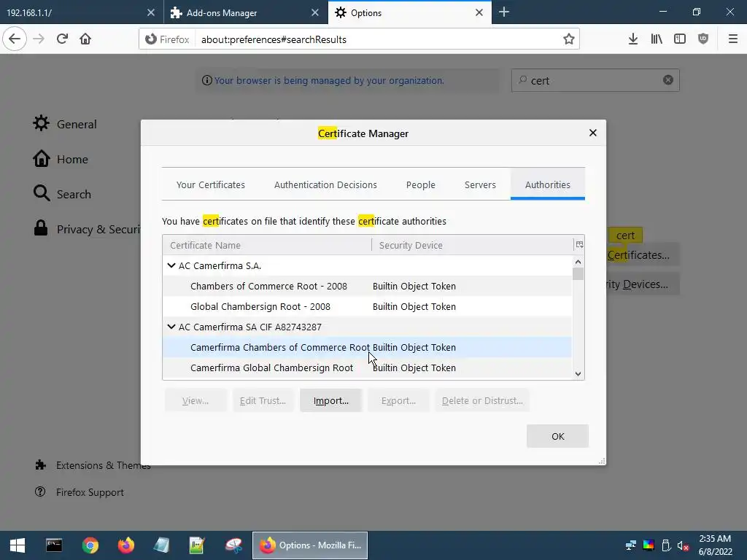The image size is (747, 560).
Task: Go back using the browser back arrow
Action: [15, 39]
